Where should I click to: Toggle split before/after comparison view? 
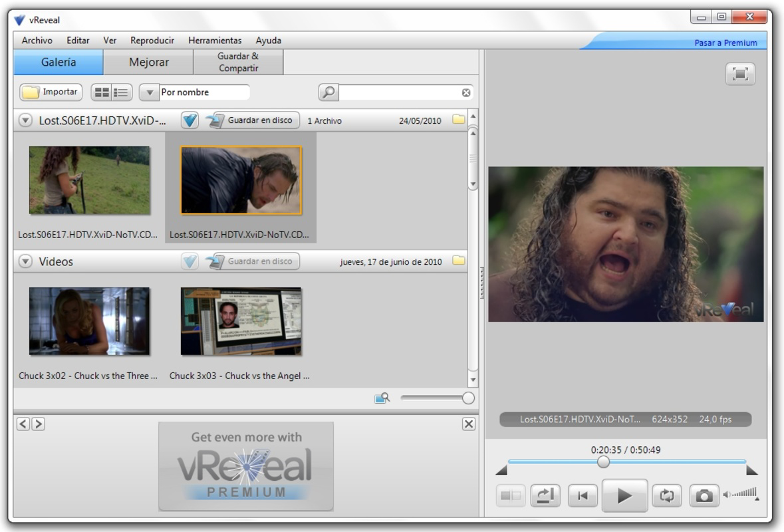click(x=511, y=495)
